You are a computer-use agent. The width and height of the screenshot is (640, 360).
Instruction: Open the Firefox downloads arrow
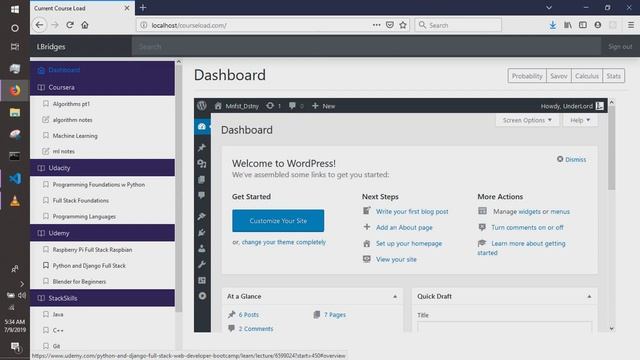pyautogui.click(x=553, y=25)
